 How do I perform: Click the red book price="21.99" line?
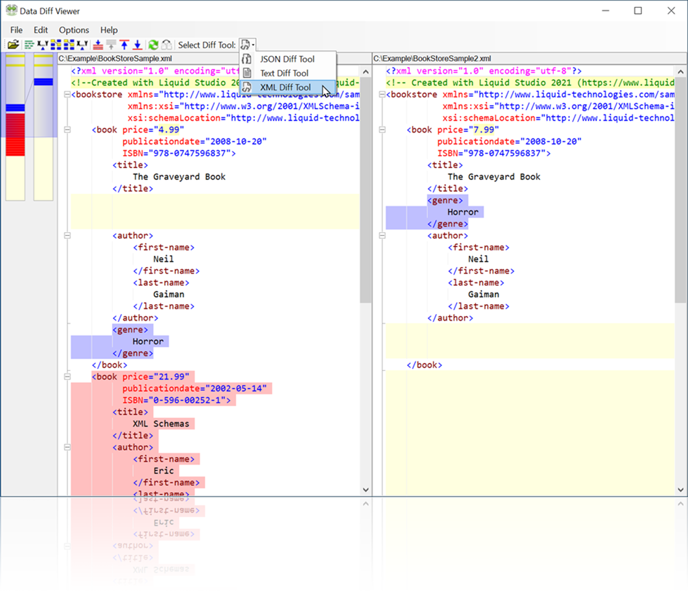[141, 377]
